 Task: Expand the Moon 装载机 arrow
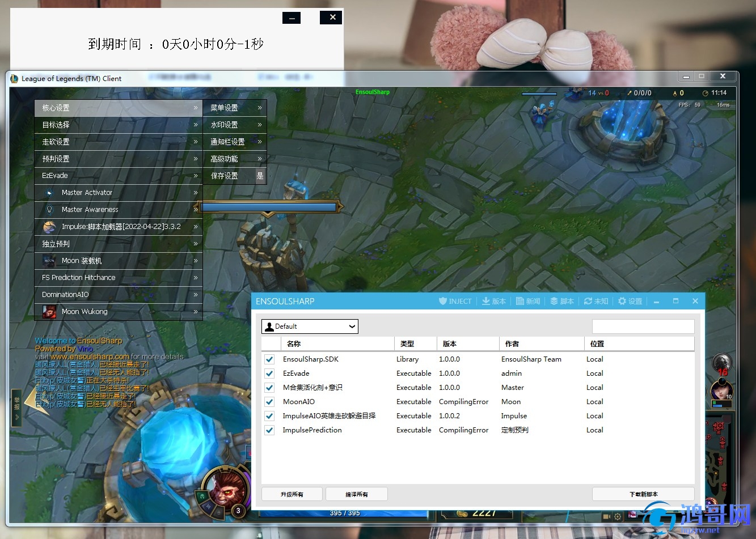196,261
